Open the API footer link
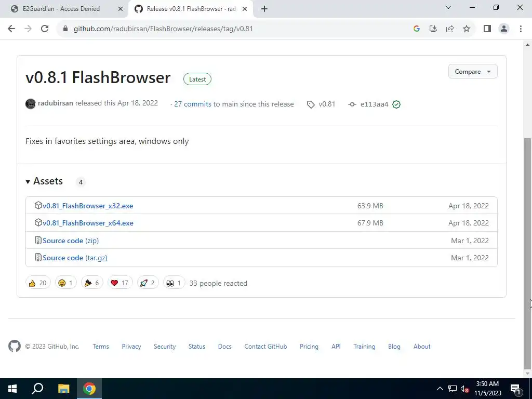The height and width of the screenshot is (399, 532). (x=336, y=347)
